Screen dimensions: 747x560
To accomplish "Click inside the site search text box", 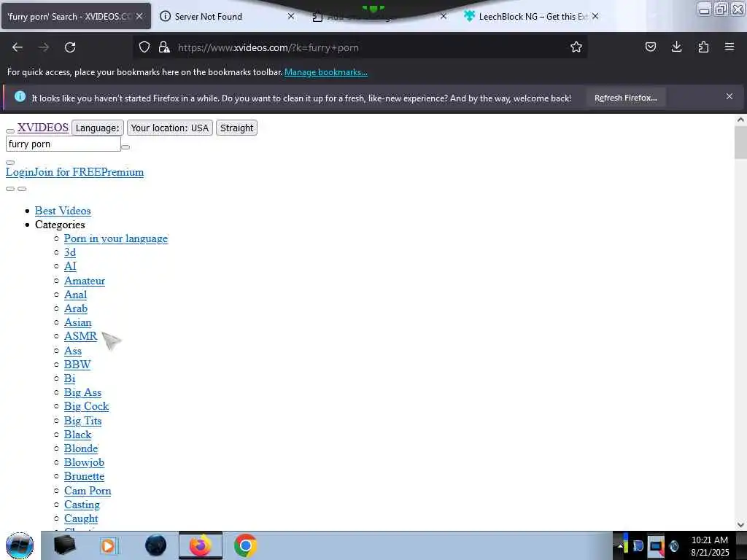I will tap(63, 144).
